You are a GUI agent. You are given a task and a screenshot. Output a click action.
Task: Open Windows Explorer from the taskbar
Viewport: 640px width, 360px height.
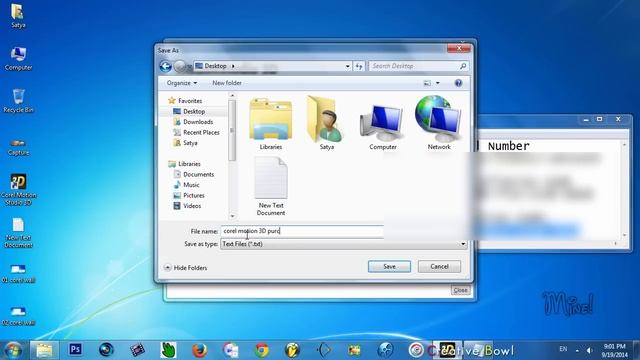(44, 350)
